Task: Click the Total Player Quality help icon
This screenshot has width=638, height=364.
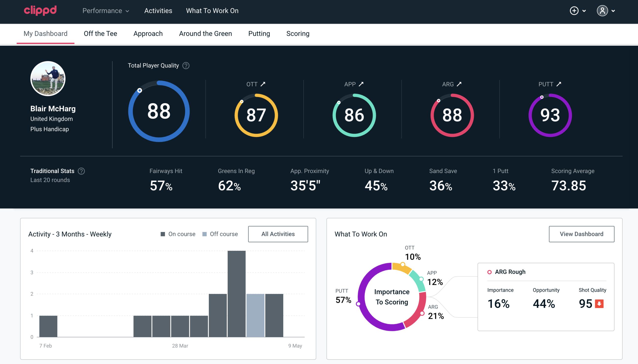Action: pyautogui.click(x=185, y=66)
